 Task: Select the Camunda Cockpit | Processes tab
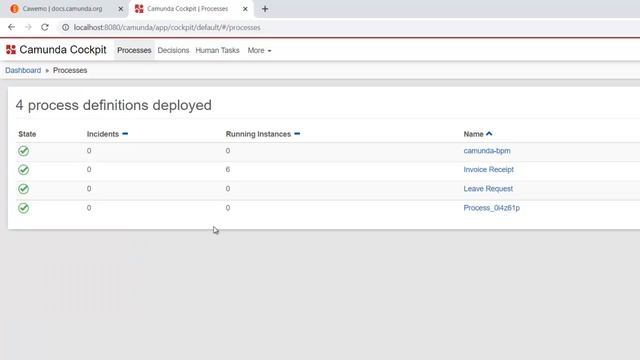187,9
